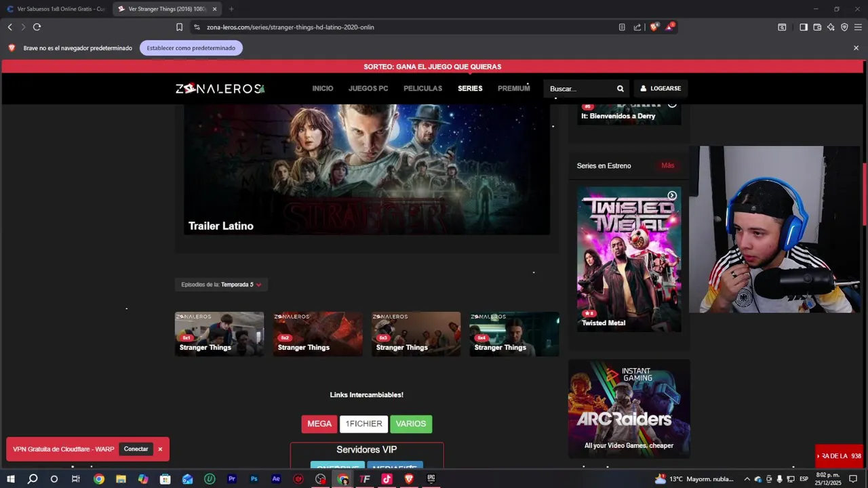Open the weather widget showing 13°C
The width and height of the screenshot is (868, 488).
click(x=694, y=479)
